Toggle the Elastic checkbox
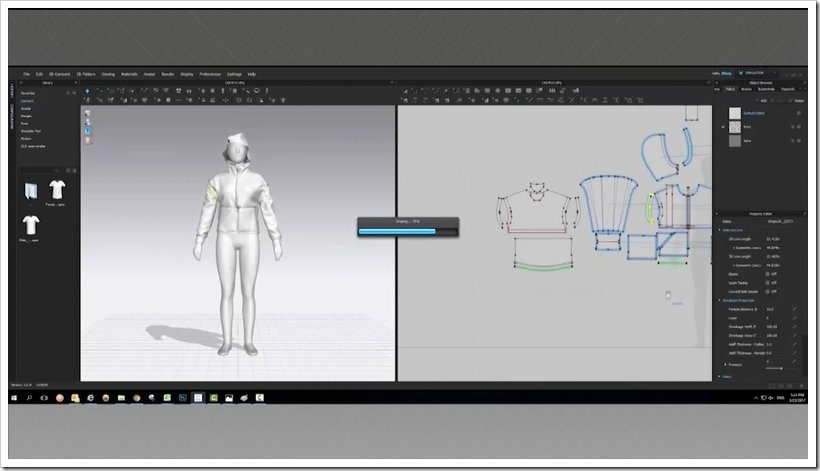Screen dimensions: 820x471 pos(767,273)
